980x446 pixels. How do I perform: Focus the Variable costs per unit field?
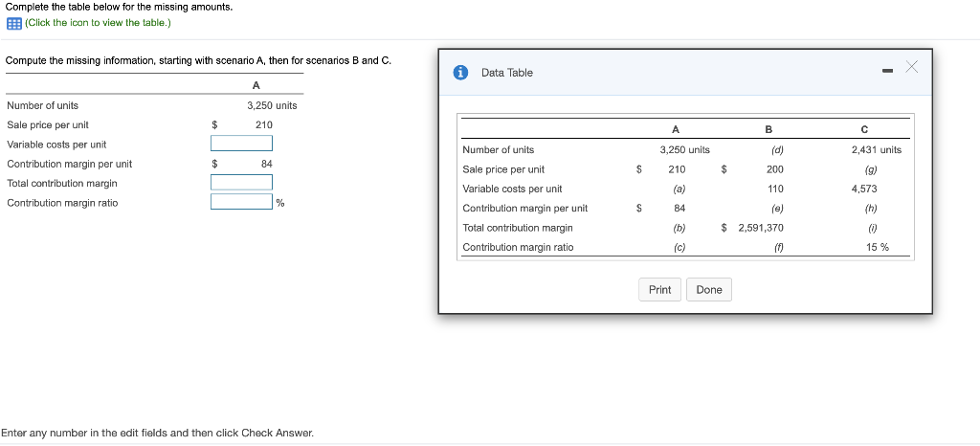coord(241,144)
